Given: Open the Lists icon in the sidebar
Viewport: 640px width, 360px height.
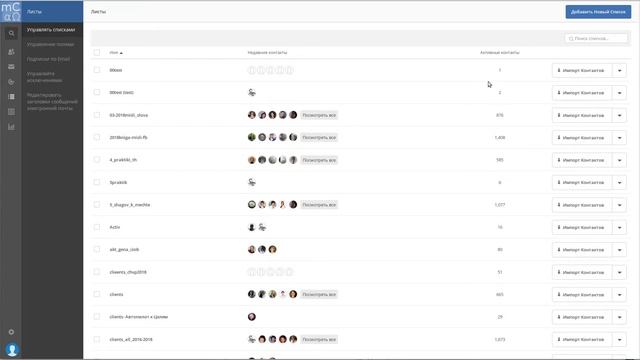Looking at the screenshot, I should tap(11, 97).
